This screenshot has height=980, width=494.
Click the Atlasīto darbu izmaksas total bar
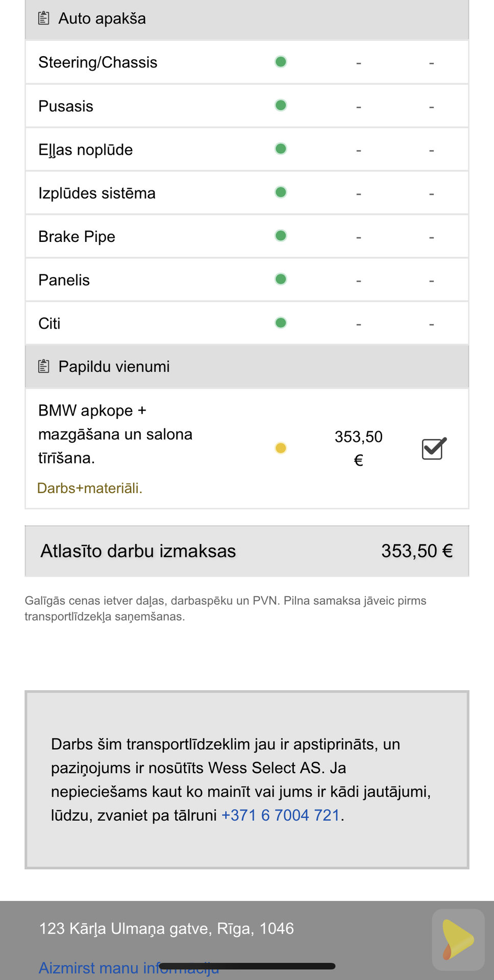(247, 551)
